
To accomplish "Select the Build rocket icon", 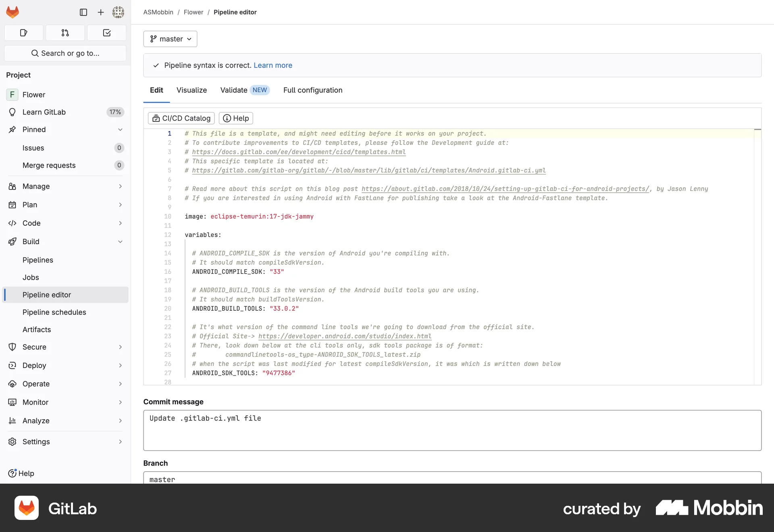I will tap(12, 241).
